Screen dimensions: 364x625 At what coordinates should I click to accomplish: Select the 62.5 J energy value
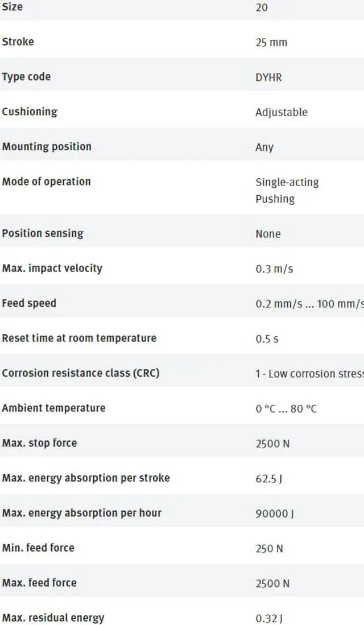coord(269,479)
